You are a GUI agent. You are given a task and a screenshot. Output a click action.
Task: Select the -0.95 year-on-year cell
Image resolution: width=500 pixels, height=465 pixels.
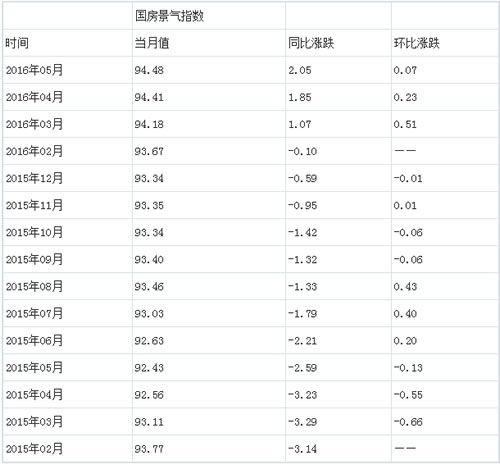coord(303,205)
